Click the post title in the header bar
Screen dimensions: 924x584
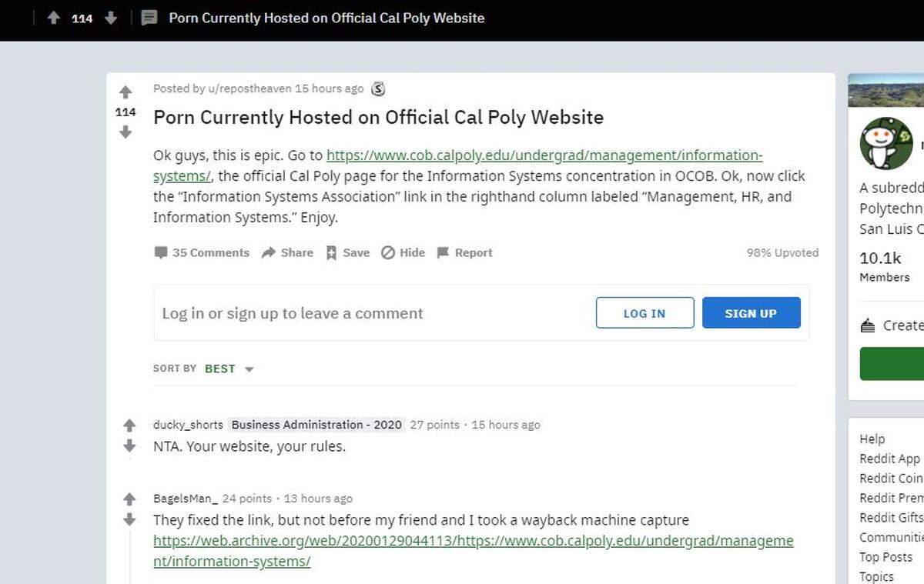[x=326, y=18]
